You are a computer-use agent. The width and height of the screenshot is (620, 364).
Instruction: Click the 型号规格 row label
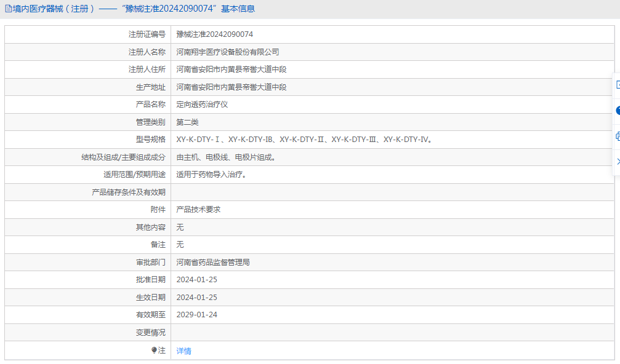click(x=151, y=140)
